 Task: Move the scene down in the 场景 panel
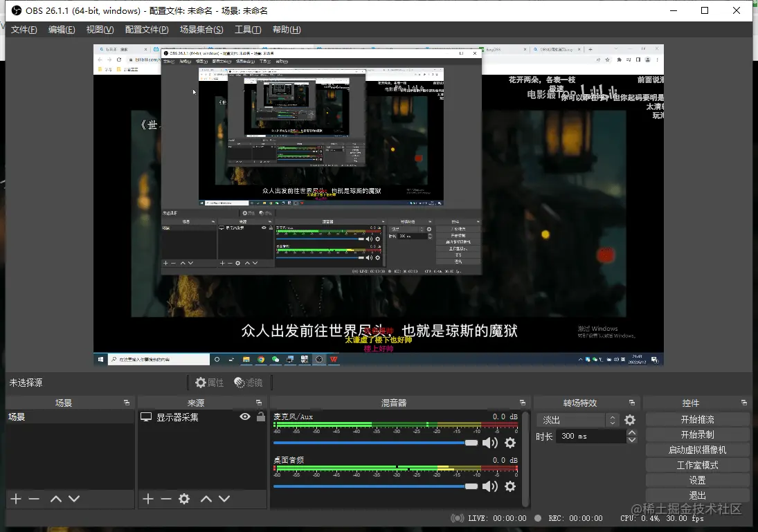[74, 499]
